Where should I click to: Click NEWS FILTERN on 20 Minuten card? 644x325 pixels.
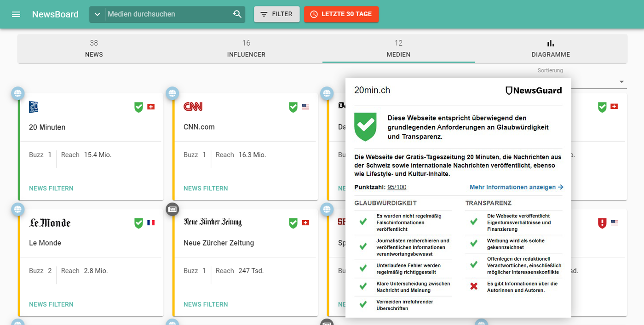click(x=51, y=188)
